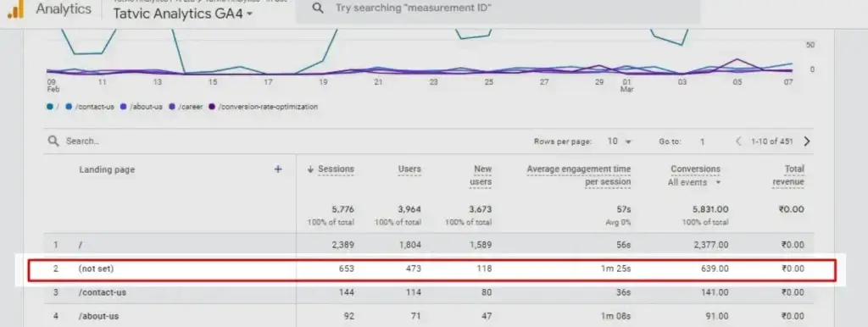The height and width of the screenshot is (327, 868).
Task: Select the /contact-us landing page row
Action: coord(429,293)
